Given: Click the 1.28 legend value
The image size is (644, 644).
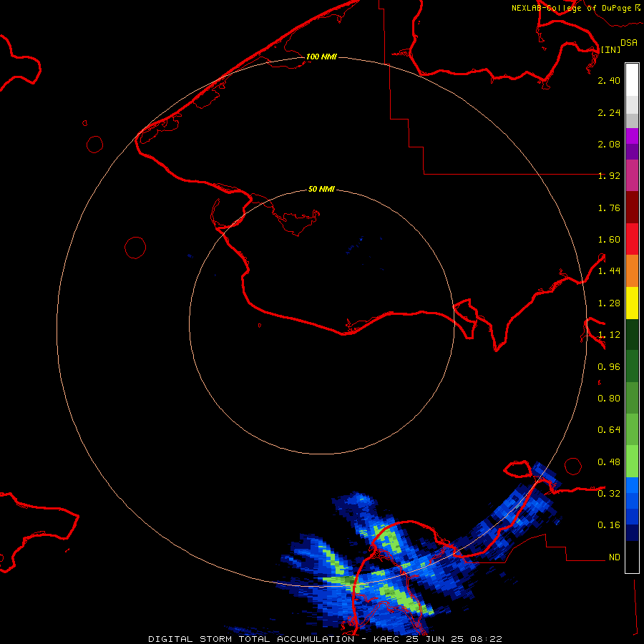Looking at the screenshot, I should click(609, 303).
